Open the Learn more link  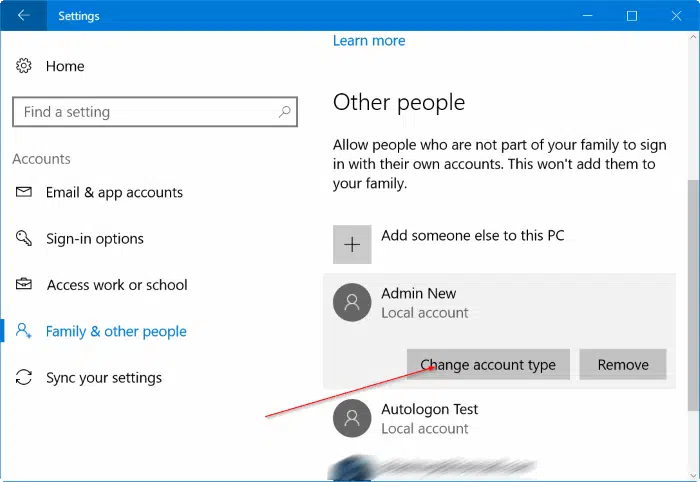pos(369,41)
